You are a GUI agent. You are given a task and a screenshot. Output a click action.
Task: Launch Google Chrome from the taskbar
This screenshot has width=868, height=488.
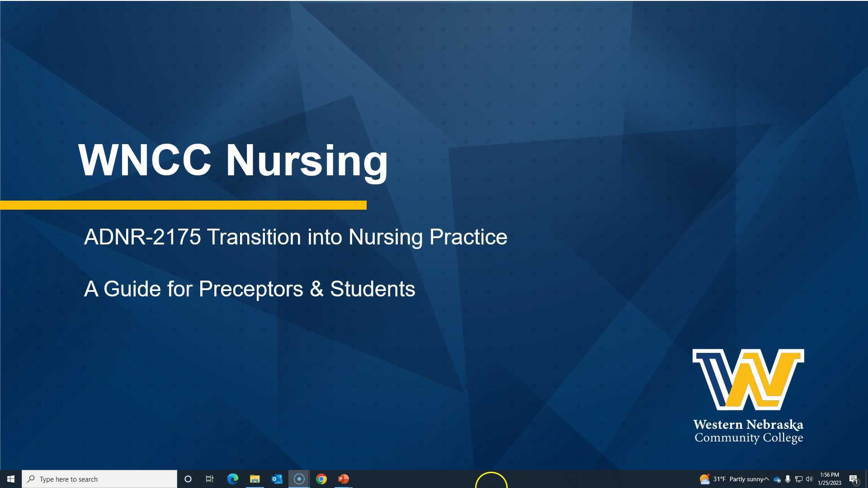click(x=321, y=479)
